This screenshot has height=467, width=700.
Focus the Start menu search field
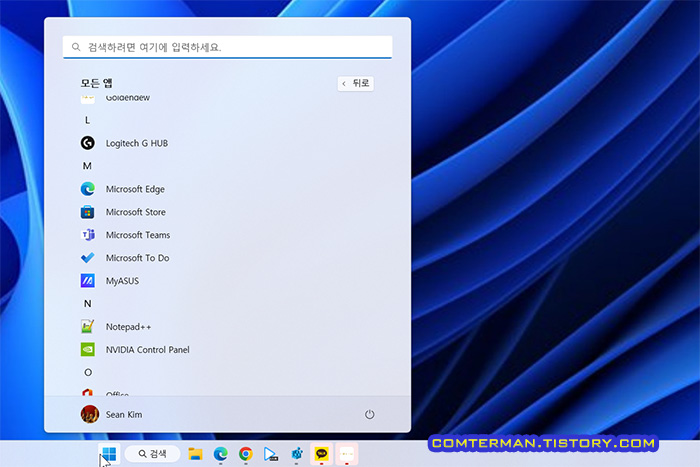pyautogui.click(x=228, y=47)
